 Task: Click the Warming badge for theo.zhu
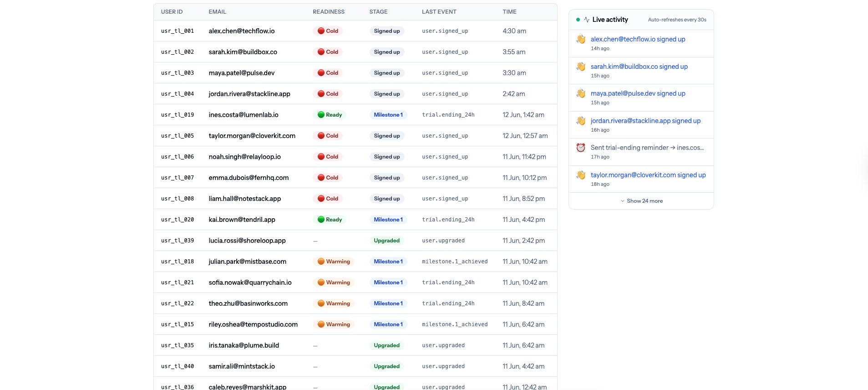(x=334, y=303)
